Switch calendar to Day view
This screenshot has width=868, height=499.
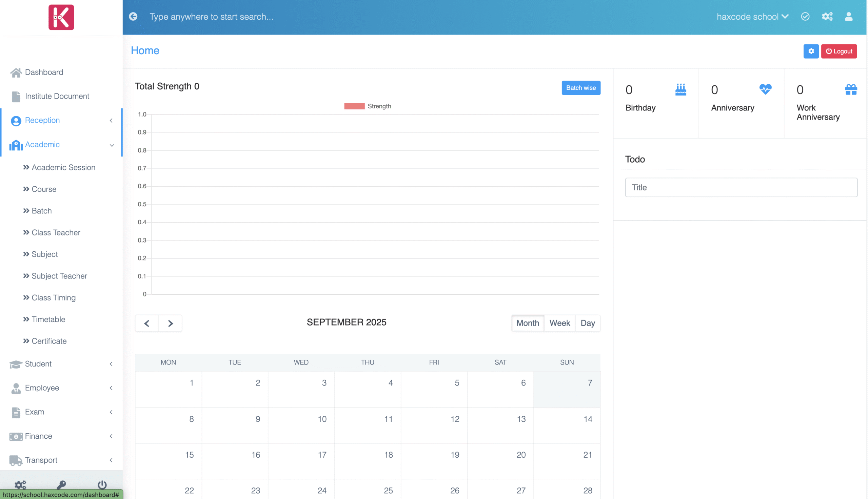pos(588,323)
